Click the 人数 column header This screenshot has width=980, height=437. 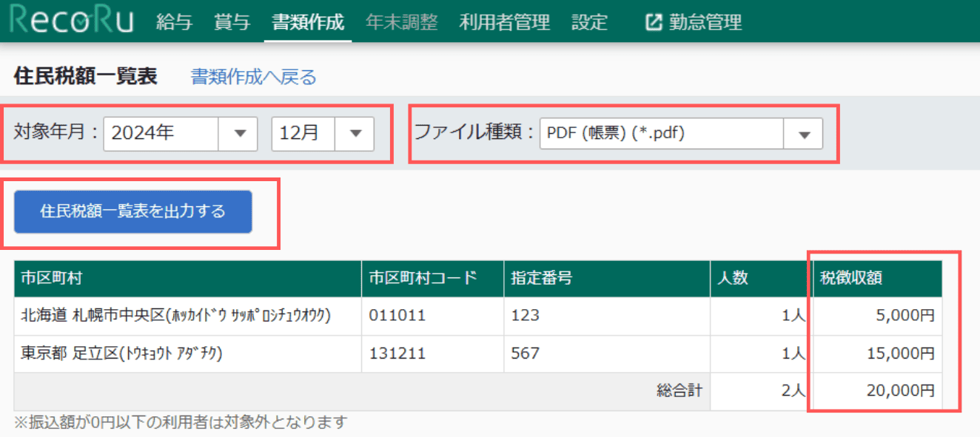[x=761, y=279]
